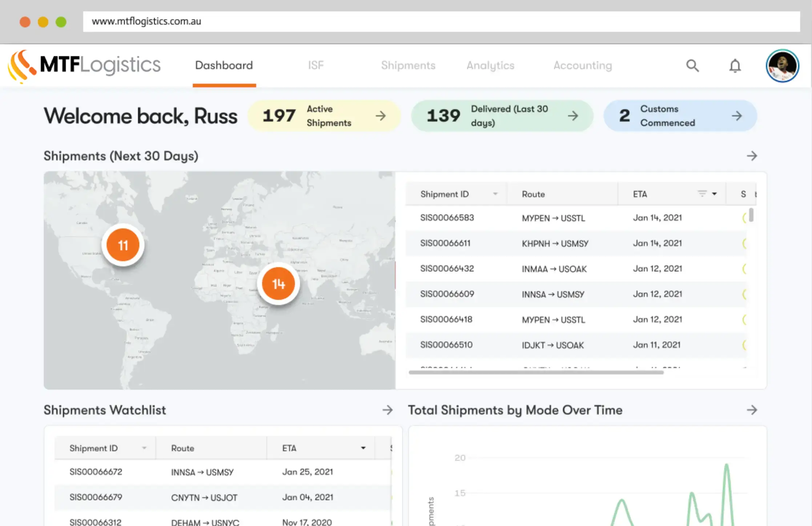812x526 pixels.
Task: View 197 Active Shipments card
Action: pyautogui.click(x=324, y=116)
